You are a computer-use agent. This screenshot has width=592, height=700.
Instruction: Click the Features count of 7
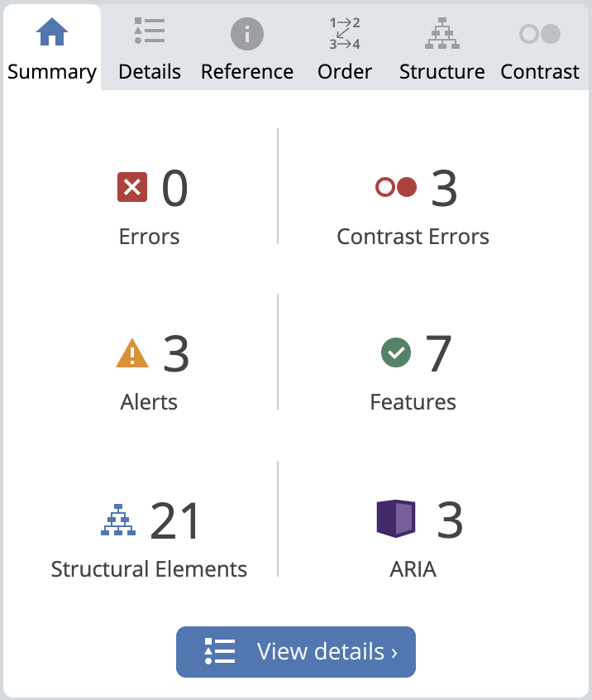(438, 353)
